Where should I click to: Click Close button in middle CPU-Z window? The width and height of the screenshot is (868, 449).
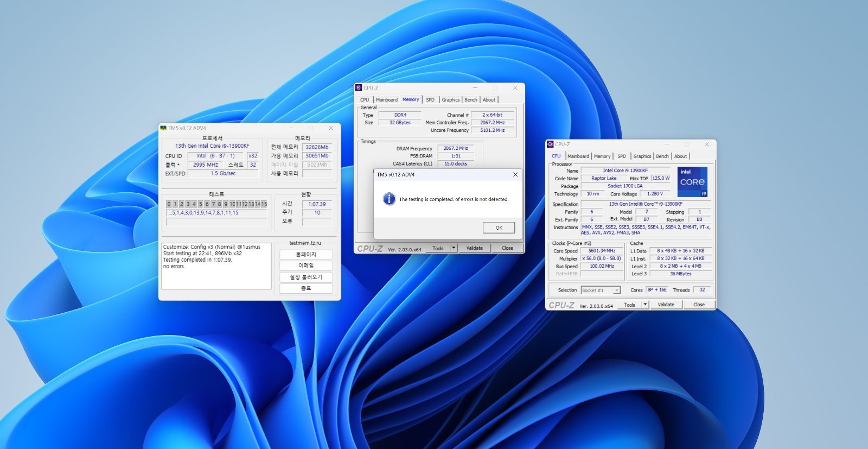(x=507, y=248)
